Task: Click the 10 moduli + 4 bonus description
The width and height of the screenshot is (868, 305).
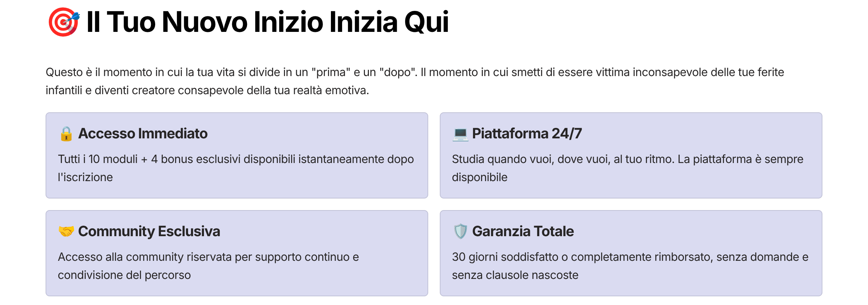Action: point(236,159)
